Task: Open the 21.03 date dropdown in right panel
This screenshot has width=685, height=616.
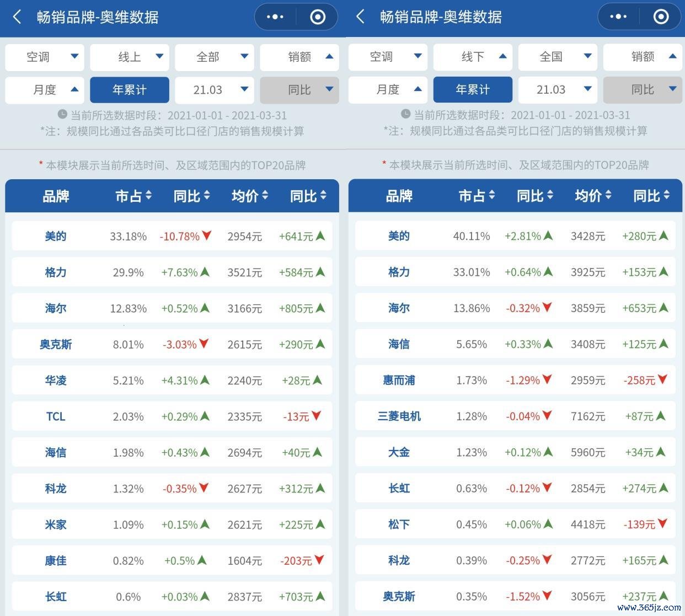Action: point(558,90)
